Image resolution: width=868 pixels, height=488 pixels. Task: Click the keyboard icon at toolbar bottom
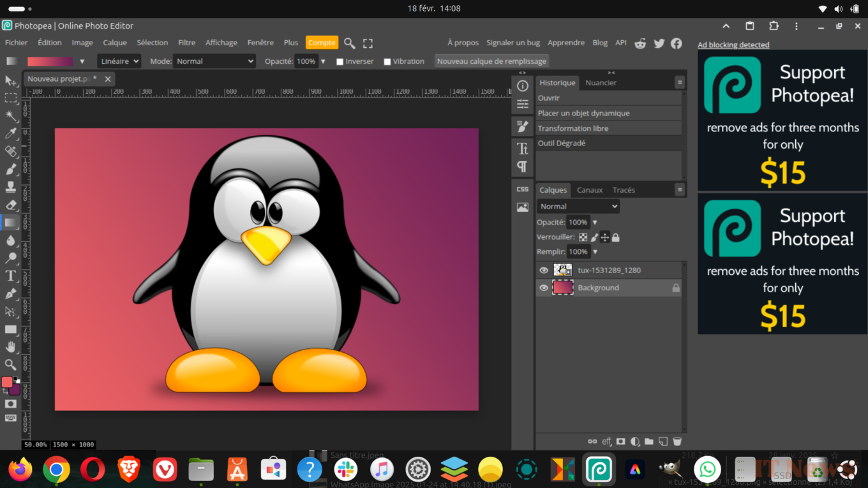point(11,418)
